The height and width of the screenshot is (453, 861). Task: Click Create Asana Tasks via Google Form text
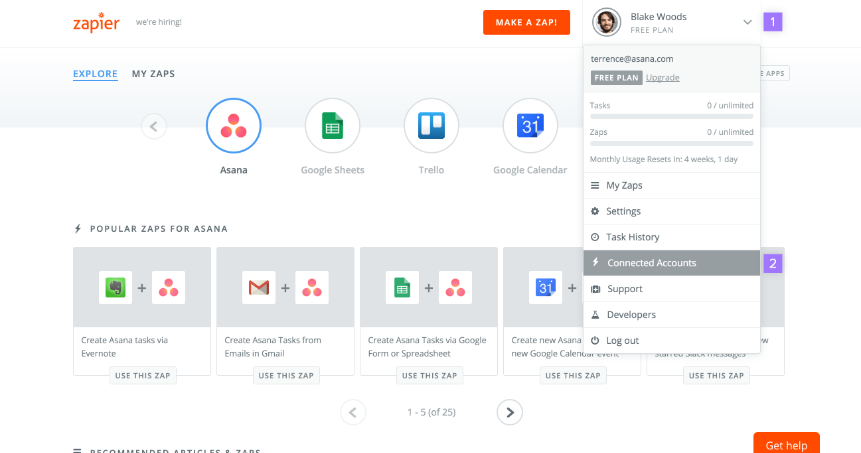coord(427,346)
